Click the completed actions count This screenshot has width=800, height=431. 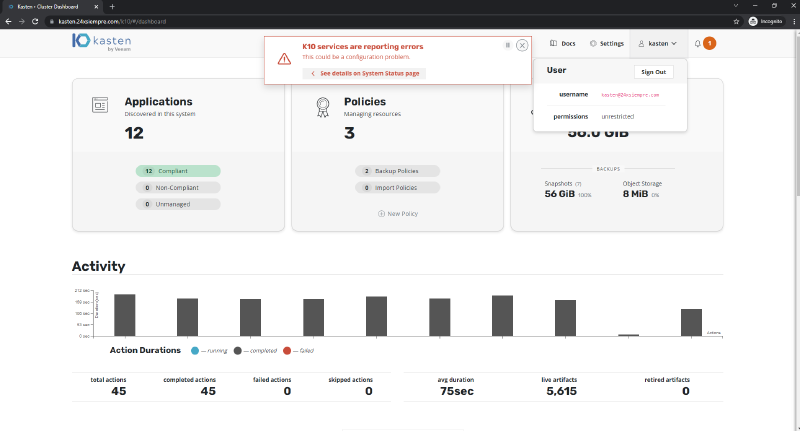(208, 391)
